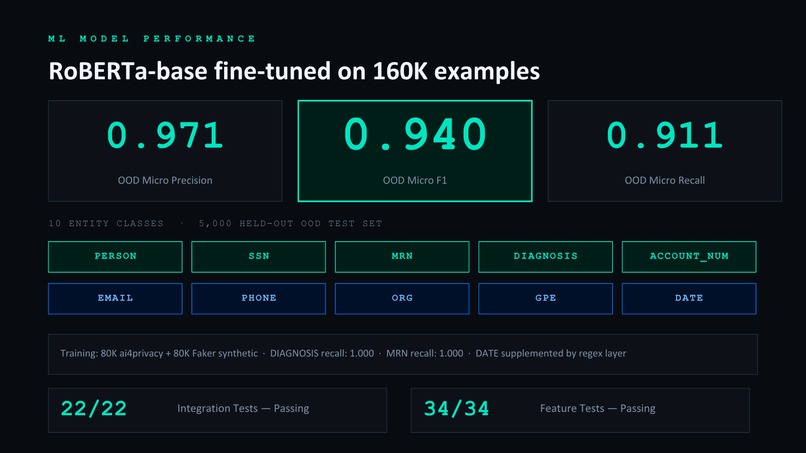Image resolution: width=806 pixels, height=453 pixels.
Task: Click the PHONE entity class box
Action: (x=259, y=298)
